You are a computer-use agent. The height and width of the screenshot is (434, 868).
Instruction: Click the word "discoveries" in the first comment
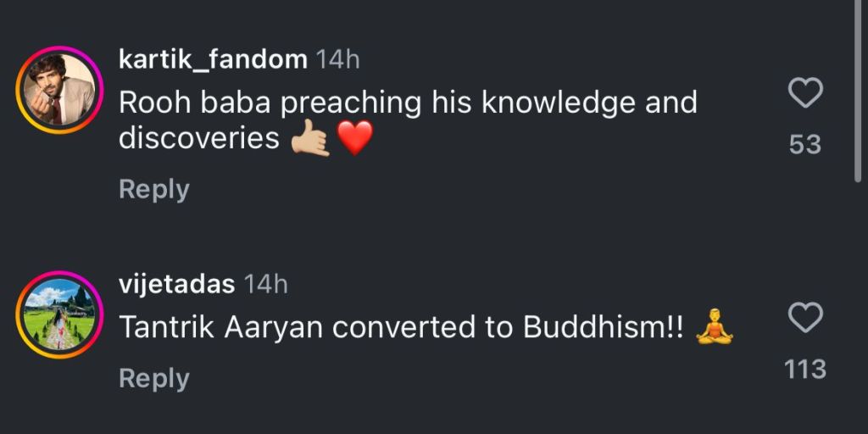click(x=198, y=139)
